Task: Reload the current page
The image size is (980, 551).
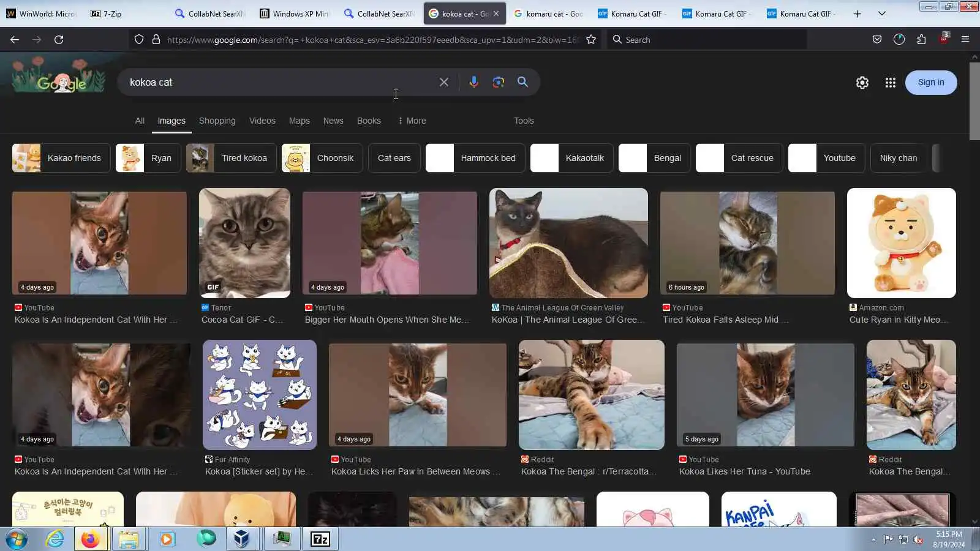Action: coord(59,40)
